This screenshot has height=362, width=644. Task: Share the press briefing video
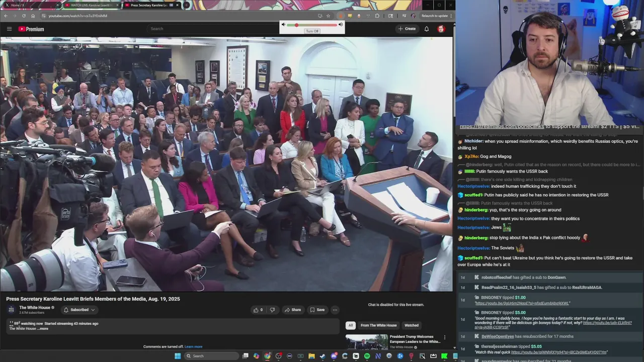point(293,310)
